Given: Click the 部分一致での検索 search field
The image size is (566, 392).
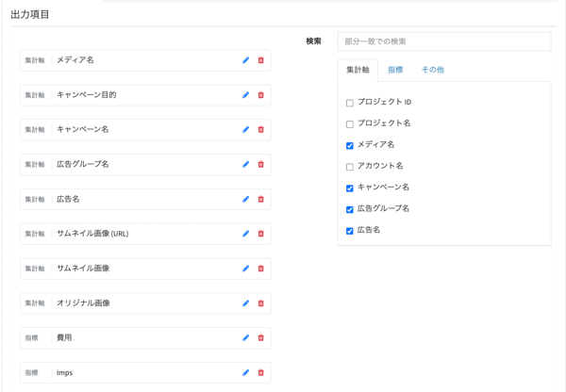Looking at the screenshot, I should pos(443,41).
